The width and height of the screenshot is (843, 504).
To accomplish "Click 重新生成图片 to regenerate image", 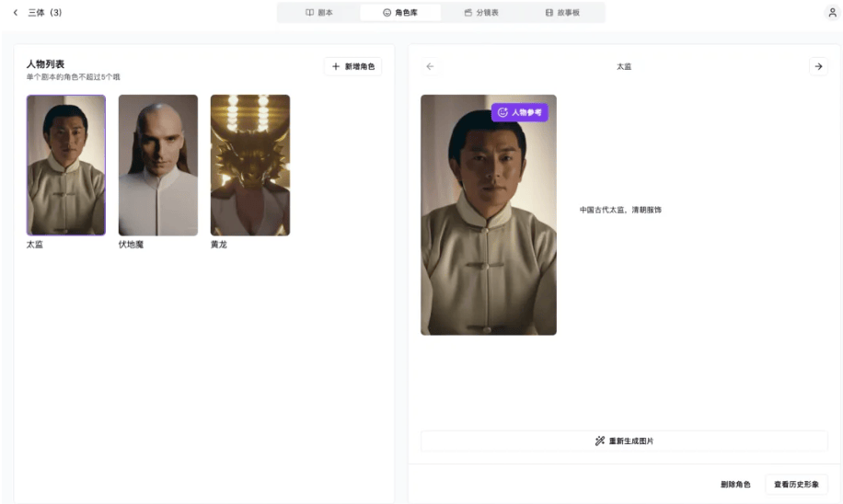I will [624, 441].
